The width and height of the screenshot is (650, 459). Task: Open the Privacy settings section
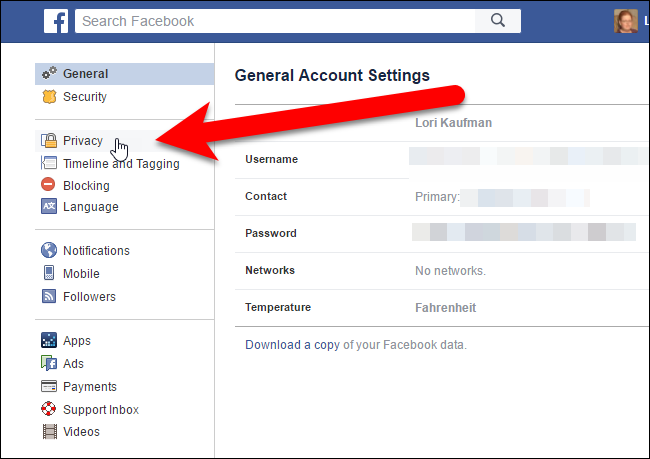(x=82, y=141)
